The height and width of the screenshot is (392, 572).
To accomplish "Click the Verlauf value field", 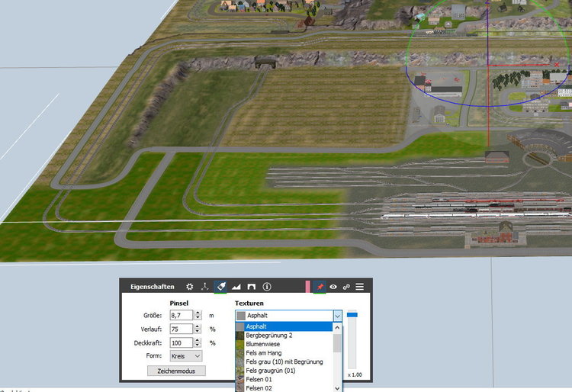I will point(182,329).
